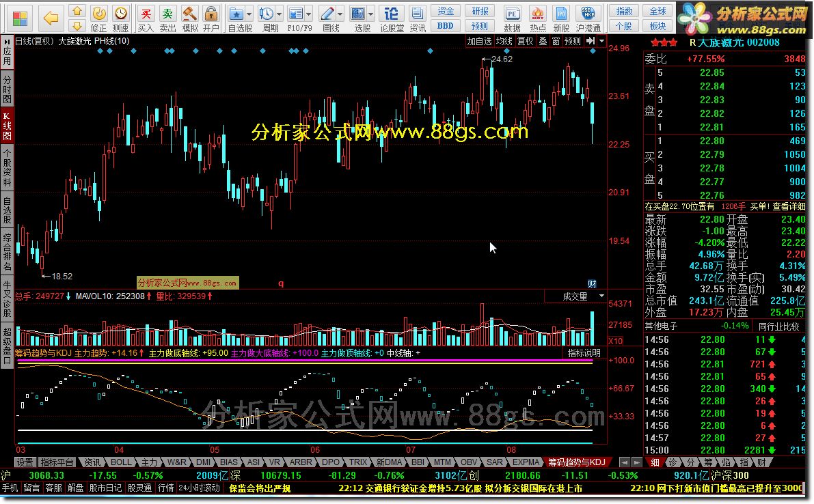Switch to the W&R indicator tab
Image resolution: width=814 pixels, height=504 pixels.
[x=176, y=462]
